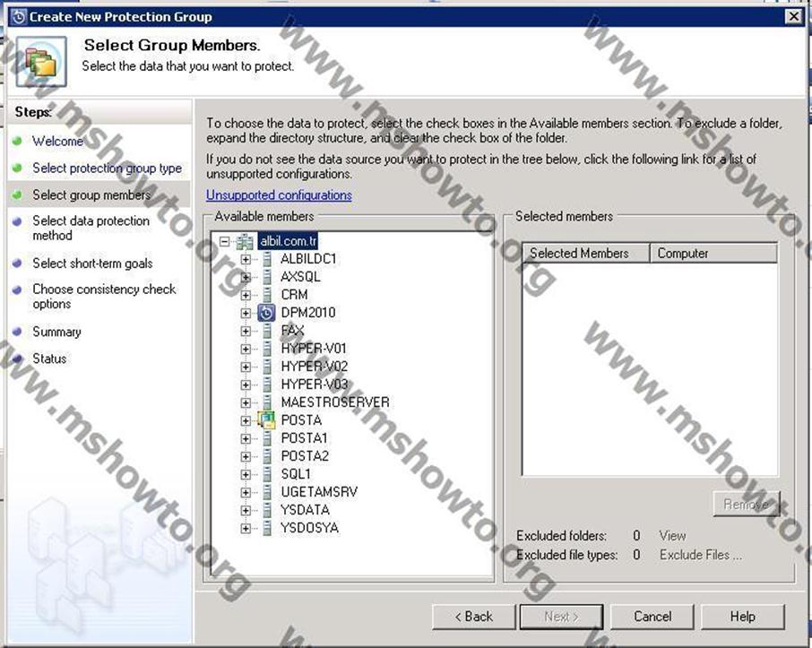The height and width of the screenshot is (648, 812).
Task: Click the Back button
Action: (x=474, y=617)
